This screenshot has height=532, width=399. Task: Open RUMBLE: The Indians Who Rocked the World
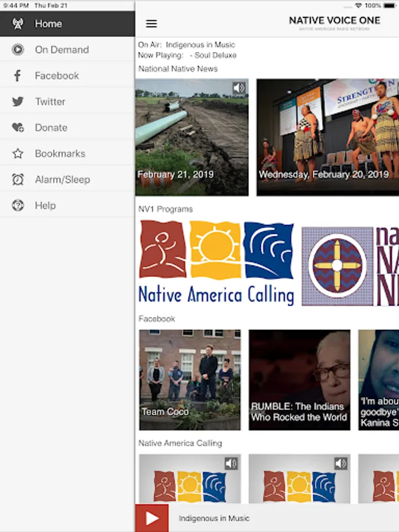pyautogui.click(x=300, y=379)
